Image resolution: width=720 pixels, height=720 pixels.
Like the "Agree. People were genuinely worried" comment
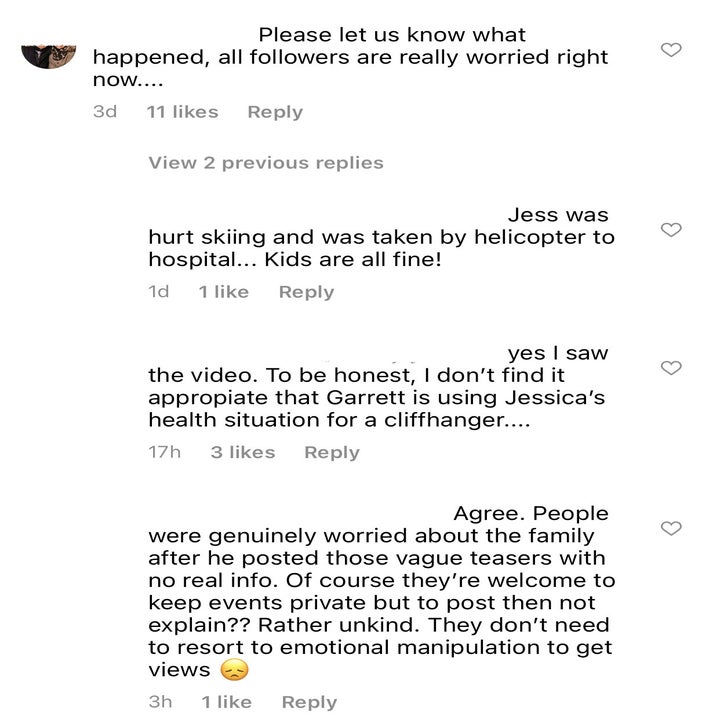coord(672,528)
